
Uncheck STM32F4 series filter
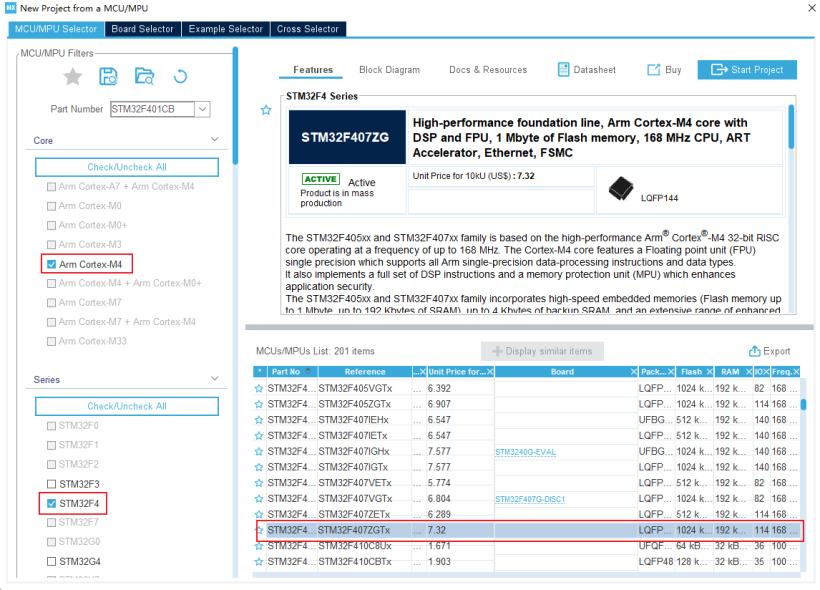51,503
